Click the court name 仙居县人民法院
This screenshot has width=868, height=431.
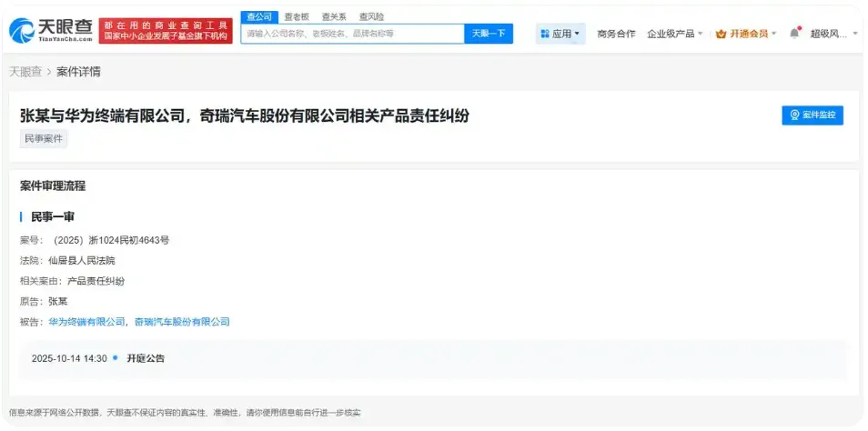(x=81, y=261)
